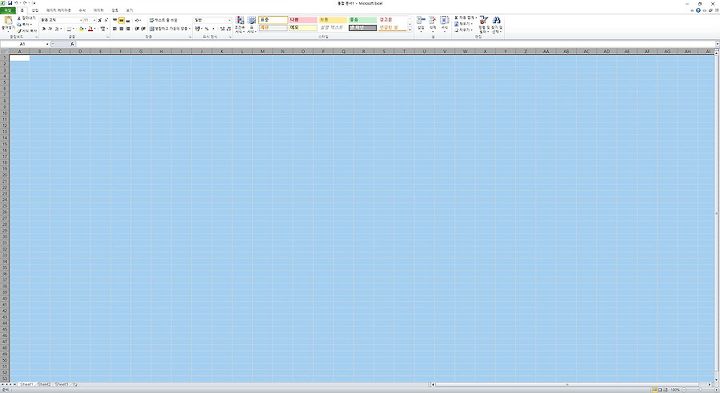Open the Fill dropdown in editing group
720x393 pixels.
pyautogui.click(x=464, y=24)
